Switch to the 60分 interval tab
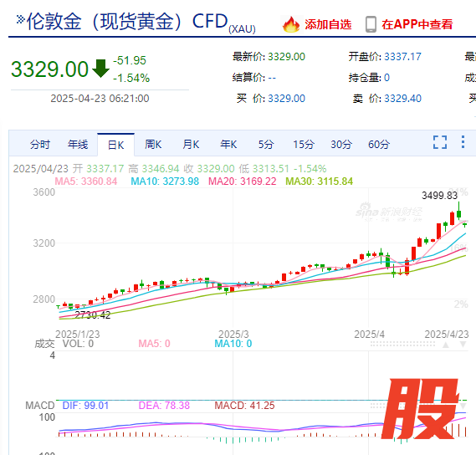Image resolution: width=476 pixels, height=455 pixels. pos(379,145)
